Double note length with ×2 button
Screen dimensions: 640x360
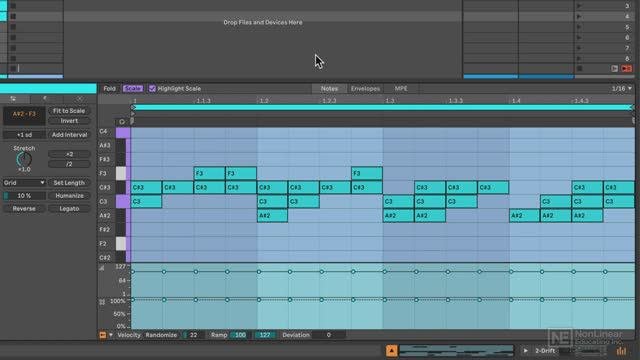pyautogui.click(x=69, y=154)
